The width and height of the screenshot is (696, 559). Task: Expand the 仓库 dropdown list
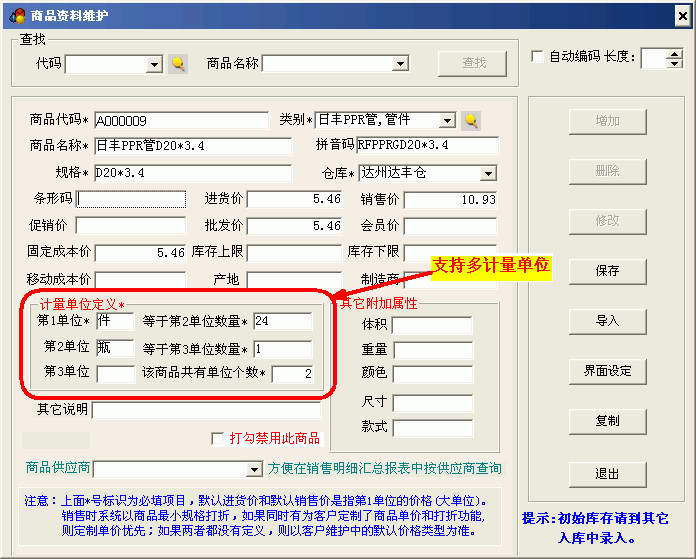point(488,173)
